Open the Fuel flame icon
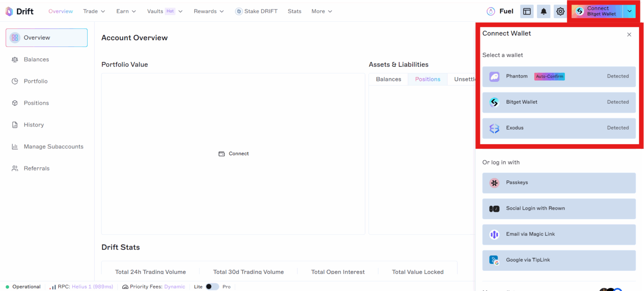Viewport: 644px width, 291px height. coord(491,11)
